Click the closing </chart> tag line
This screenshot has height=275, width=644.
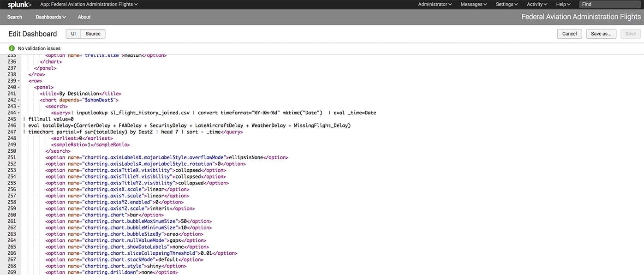point(51,62)
